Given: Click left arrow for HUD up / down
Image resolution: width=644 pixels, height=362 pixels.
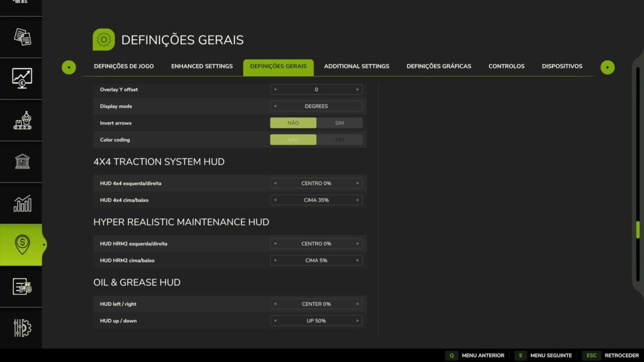Looking at the screenshot, I should coord(275,321).
